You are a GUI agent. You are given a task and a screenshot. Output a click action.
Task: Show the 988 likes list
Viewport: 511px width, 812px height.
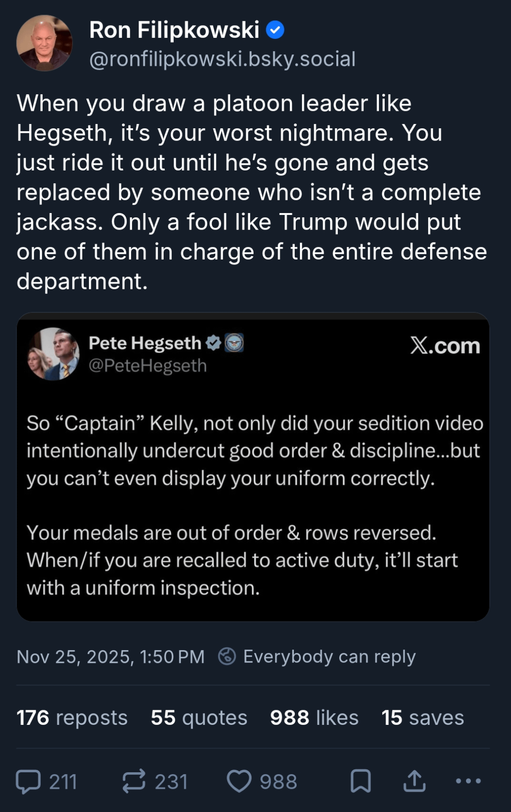[x=314, y=718]
